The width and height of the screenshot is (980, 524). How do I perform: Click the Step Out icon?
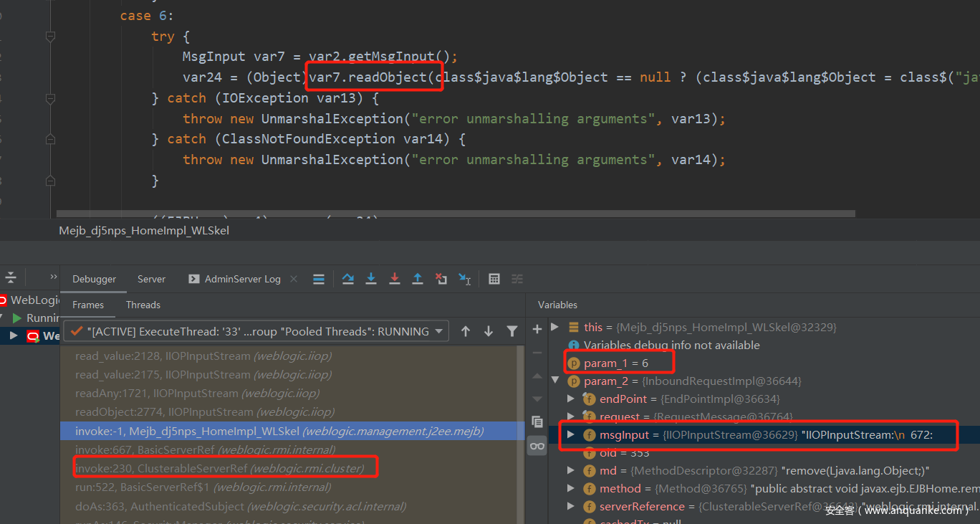[x=418, y=279]
